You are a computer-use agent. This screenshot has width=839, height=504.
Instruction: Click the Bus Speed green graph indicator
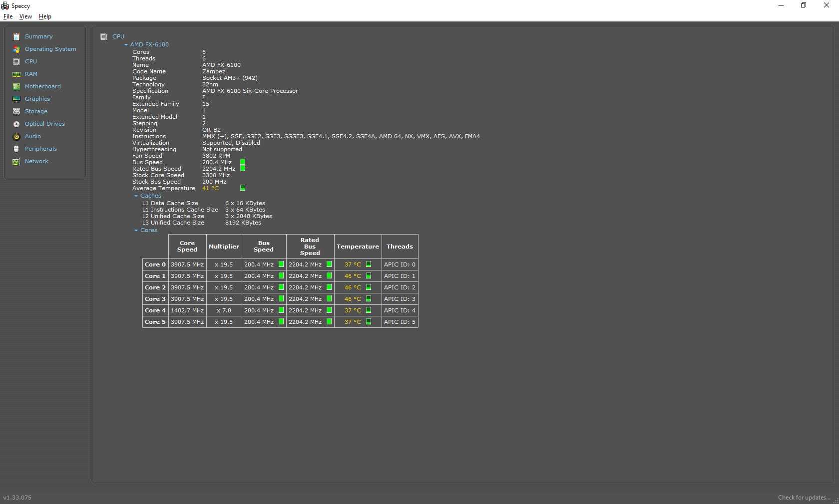pos(243,162)
